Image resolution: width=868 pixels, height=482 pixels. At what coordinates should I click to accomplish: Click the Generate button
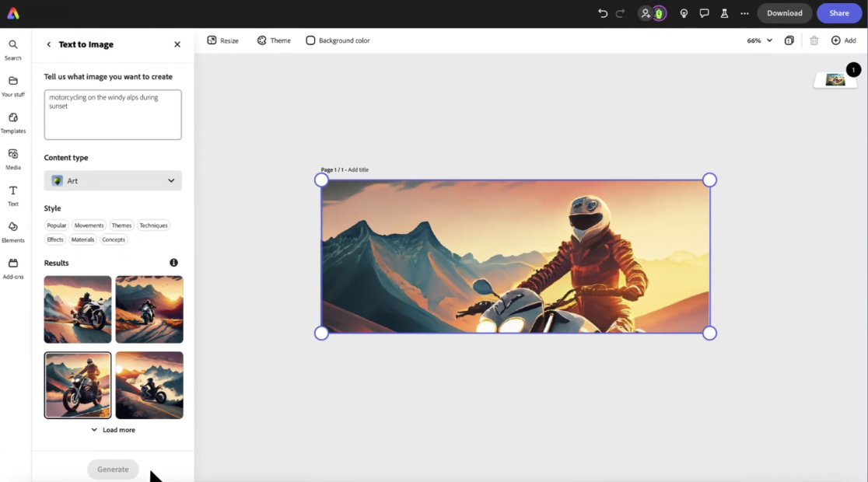[112, 470]
